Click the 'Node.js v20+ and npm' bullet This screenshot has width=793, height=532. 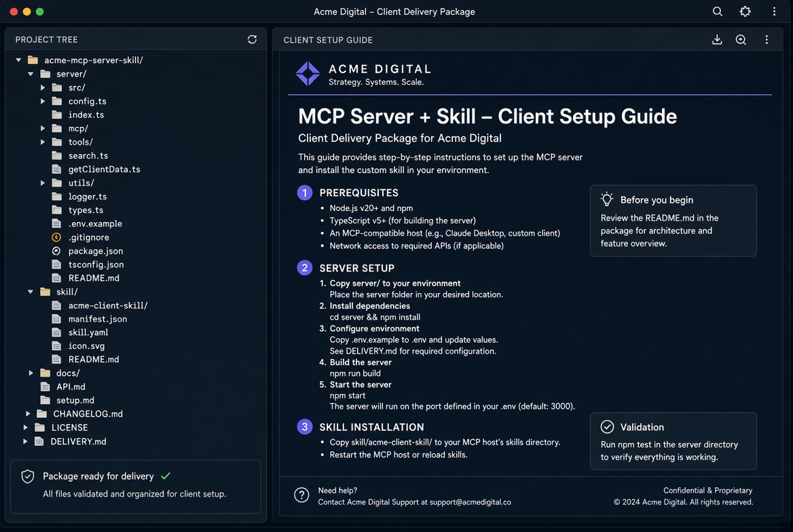pos(371,208)
